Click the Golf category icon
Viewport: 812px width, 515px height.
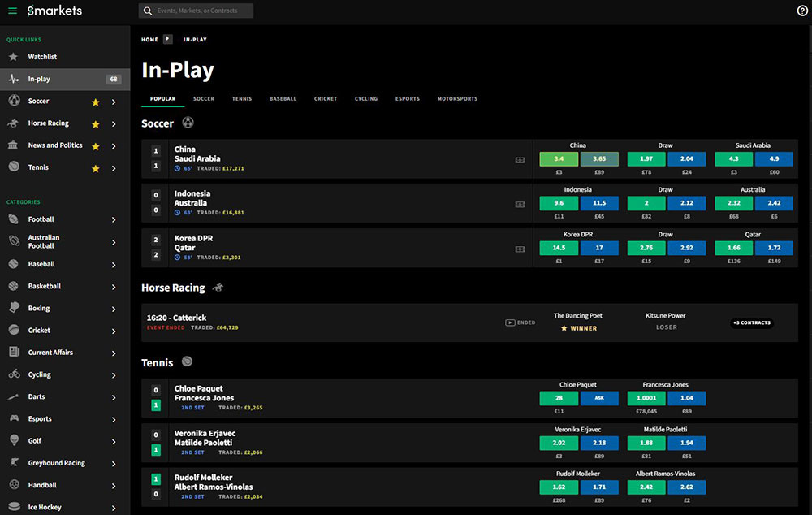point(14,440)
